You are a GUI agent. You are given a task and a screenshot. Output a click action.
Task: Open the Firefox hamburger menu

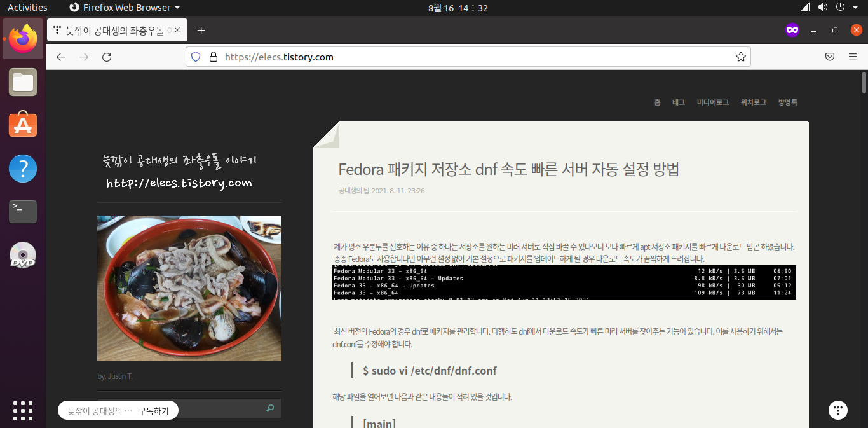point(853,57)
